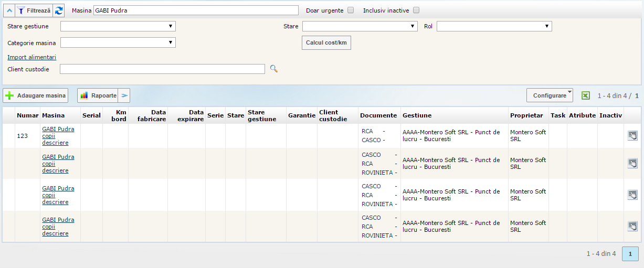Click the Masina search text field
This screenshot has width=644, height=268.
coord(196,10)
